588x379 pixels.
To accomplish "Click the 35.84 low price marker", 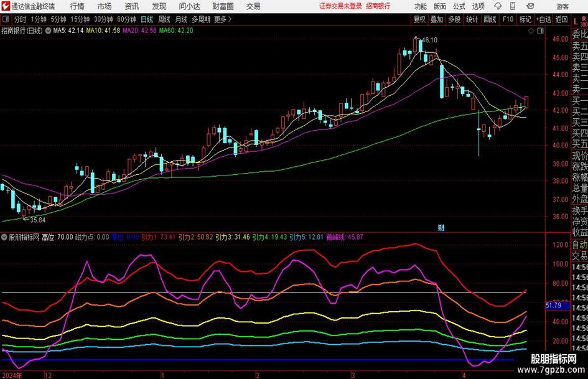I will tap(37, 220).
